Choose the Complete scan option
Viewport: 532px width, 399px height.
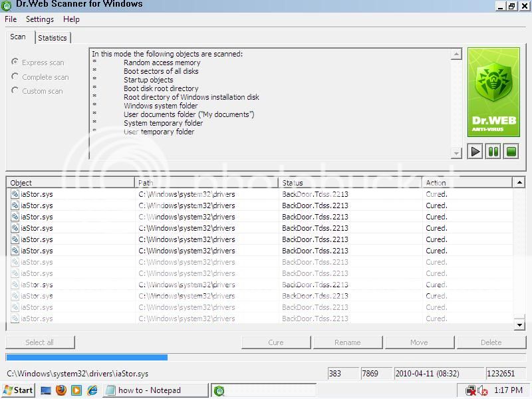(15, 77)
